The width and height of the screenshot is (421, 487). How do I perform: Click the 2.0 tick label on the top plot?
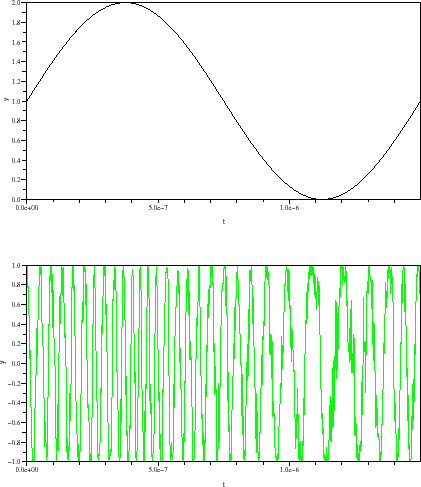(16, 3)
